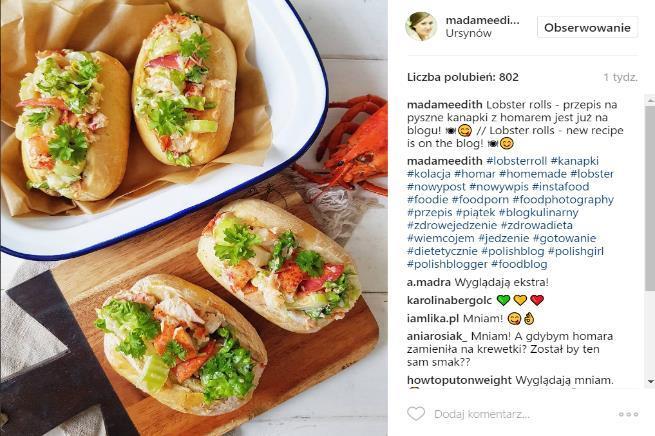The height and width of the screenshot is (436, 655).
Task: Open the three-dots more options menu
Action: tap(628, 414)
